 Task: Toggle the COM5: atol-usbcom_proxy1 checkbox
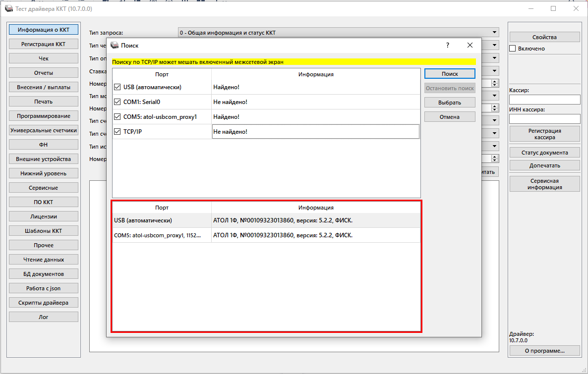tap(118, 117)
